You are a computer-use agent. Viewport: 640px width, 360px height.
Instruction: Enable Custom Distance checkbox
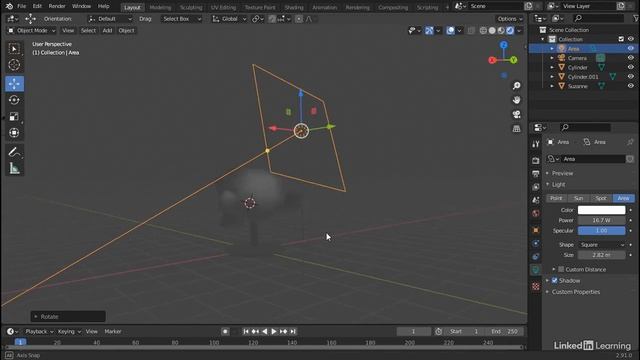561,269
